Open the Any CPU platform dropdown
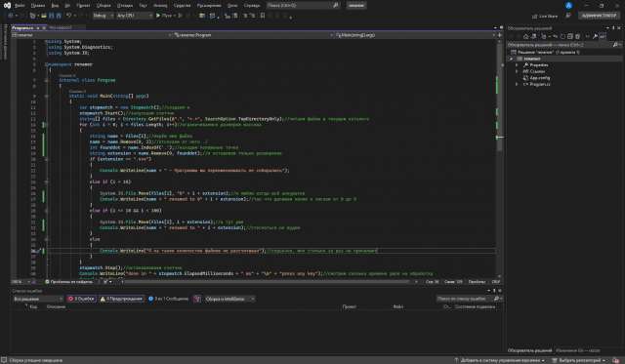 click(135, 16)
